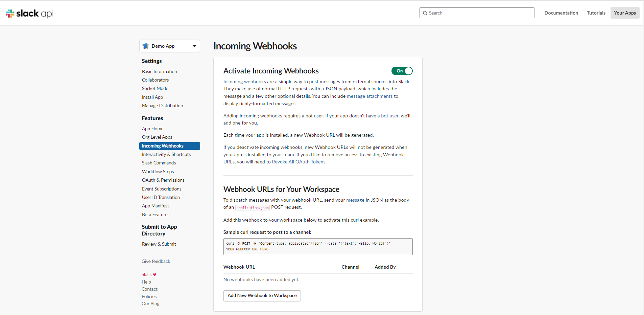Click the Webhook URLs for Your Workspace heading
Image resolution: width=644 pixels, height=315 pixels.
281,189
